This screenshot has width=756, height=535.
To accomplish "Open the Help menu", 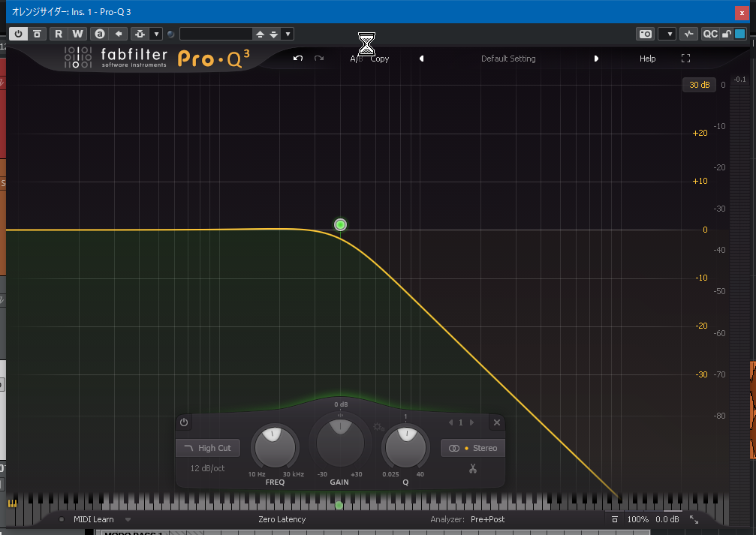I will [x=647, y=59].
